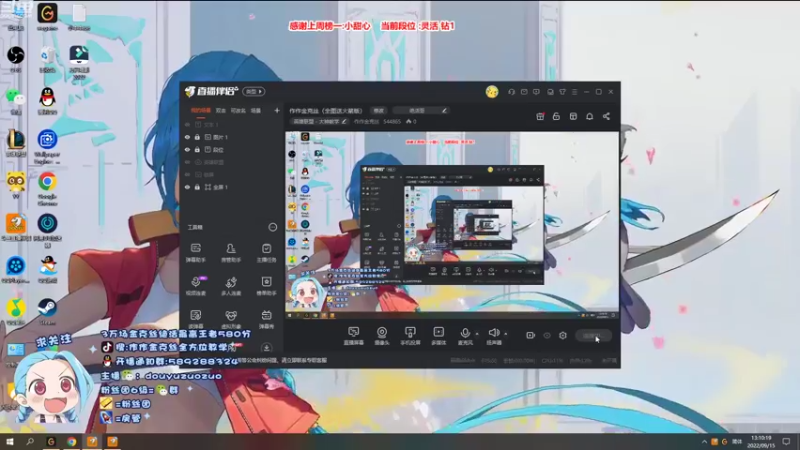800x450 pixels.
Task: Select the active red scene tab
Action: coord(201,110)
